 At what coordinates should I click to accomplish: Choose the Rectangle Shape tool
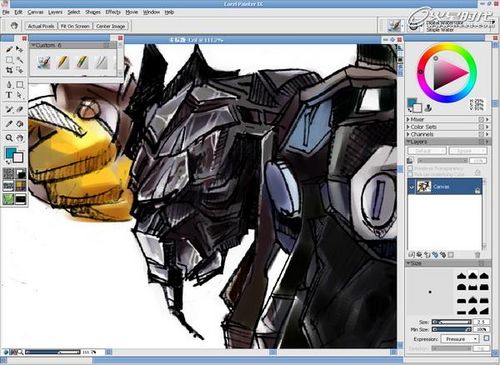coord(20,85)
